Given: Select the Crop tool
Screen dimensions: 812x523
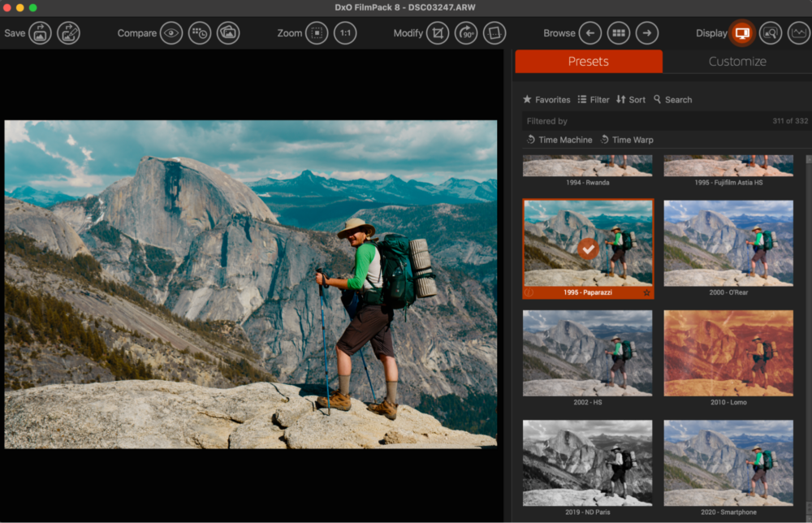Looking at the screenshot, I should tap(438, 33).
